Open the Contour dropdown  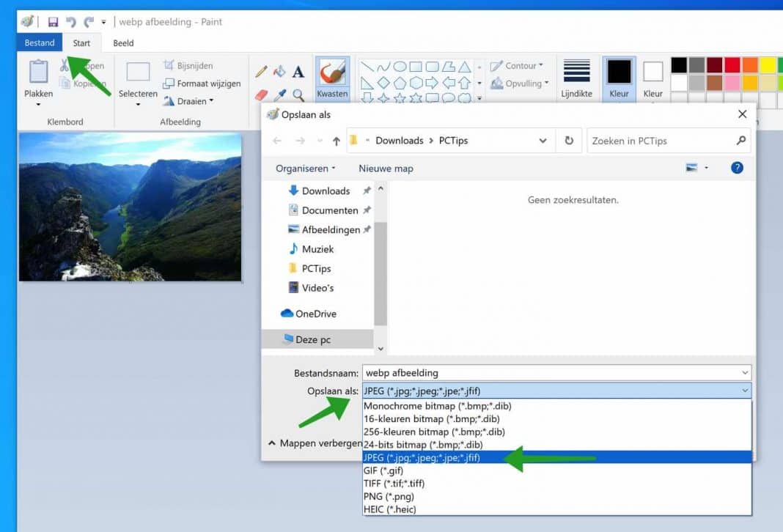click(x=518, y=65)
